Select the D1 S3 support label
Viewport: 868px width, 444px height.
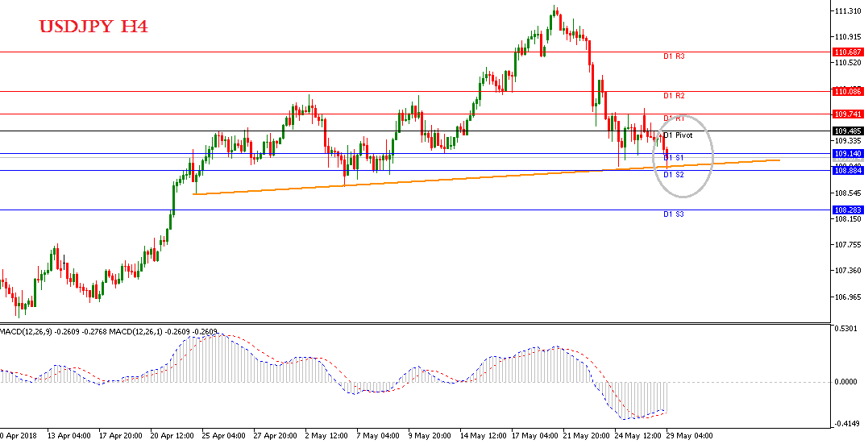tap(673, 214)
